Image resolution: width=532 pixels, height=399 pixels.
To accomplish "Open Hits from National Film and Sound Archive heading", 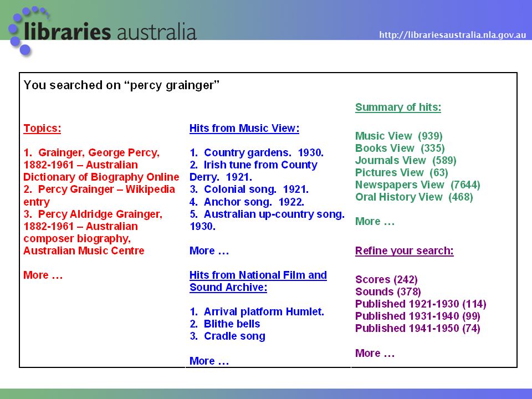I will tap(258, 281).
